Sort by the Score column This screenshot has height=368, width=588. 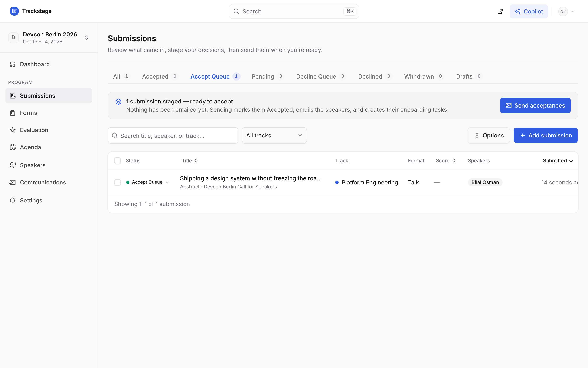446,161
